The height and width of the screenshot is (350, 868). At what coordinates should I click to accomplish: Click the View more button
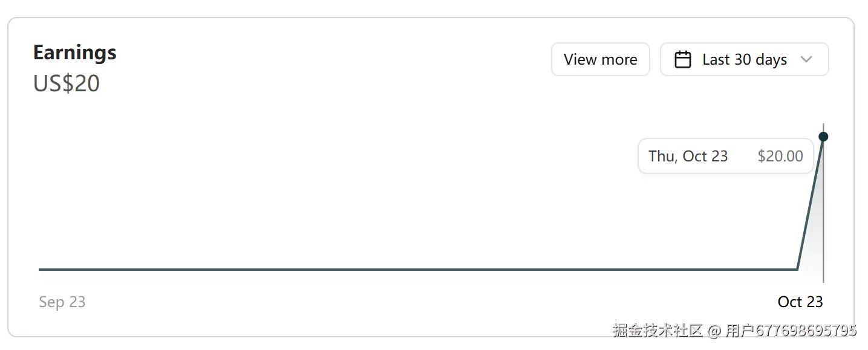pyautogui.click(x=600, y=59)
